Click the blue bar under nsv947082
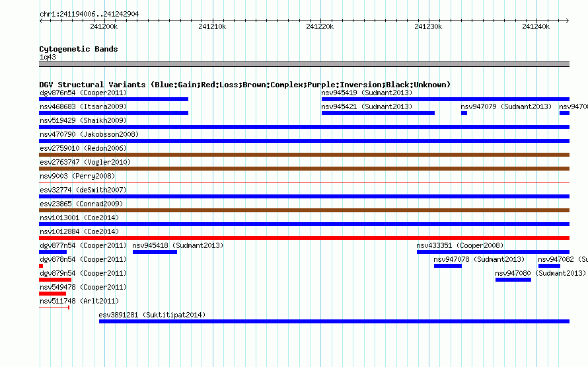This screenshot has width=588, height=367. 549,266
